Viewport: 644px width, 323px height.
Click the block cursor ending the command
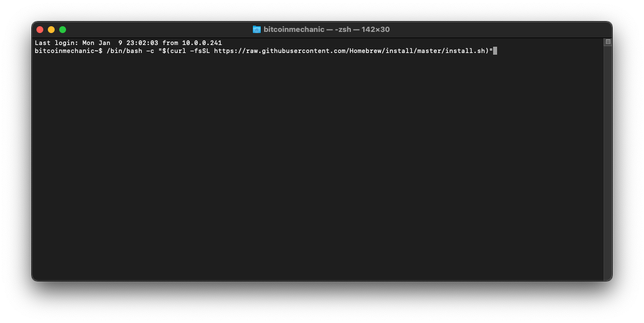pos(495,51)
